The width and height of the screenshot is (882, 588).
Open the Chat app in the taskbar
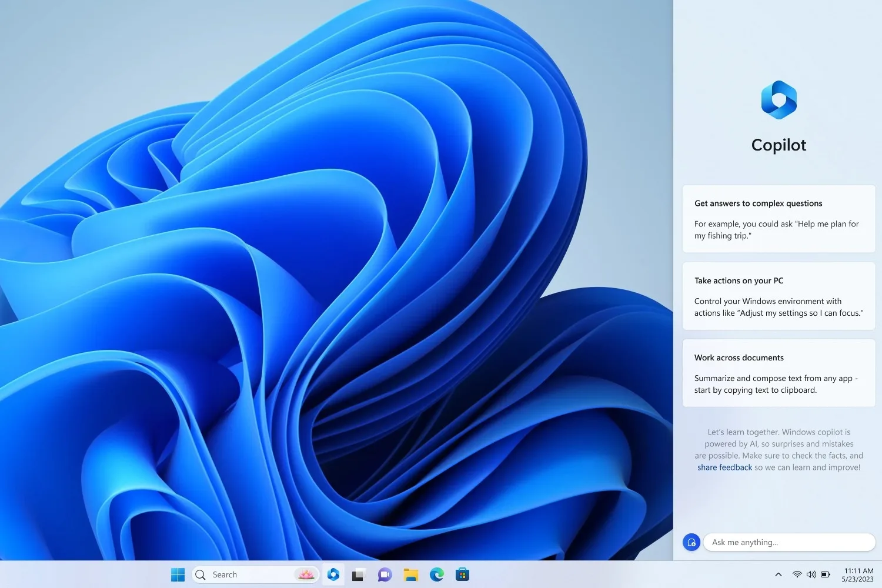(385, 575)
